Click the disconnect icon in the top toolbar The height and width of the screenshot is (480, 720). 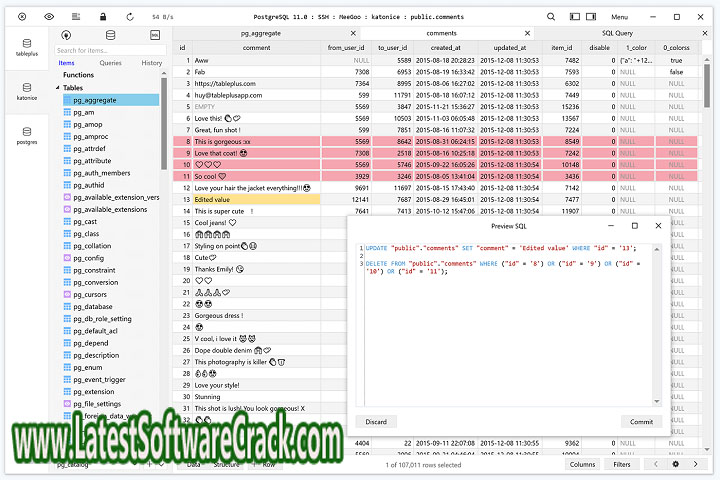[22, 17]
